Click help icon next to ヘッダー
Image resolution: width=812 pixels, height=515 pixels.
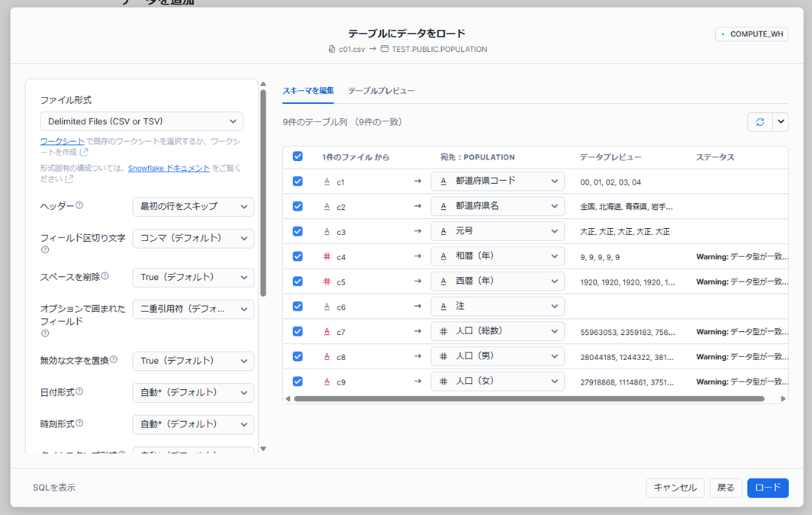(79, 205)
